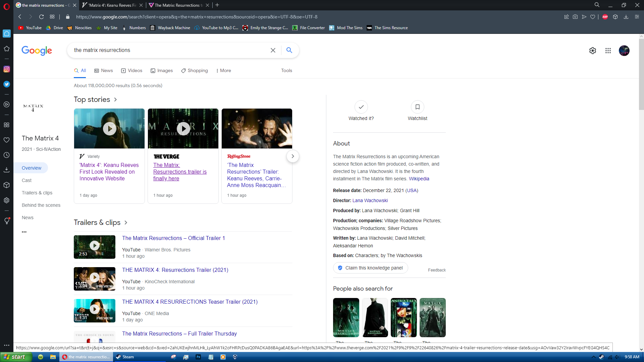
Task: Toggle the Watchlist bookmark button
Action: coord(418,107)
